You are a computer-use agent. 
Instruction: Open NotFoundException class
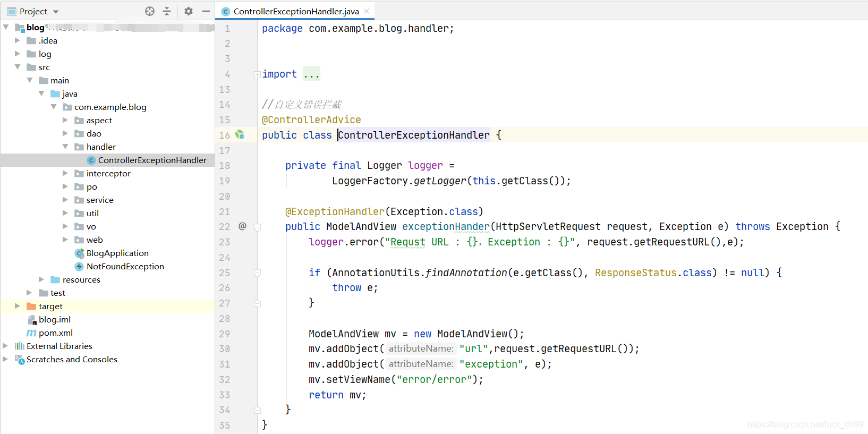click(125, 267)
